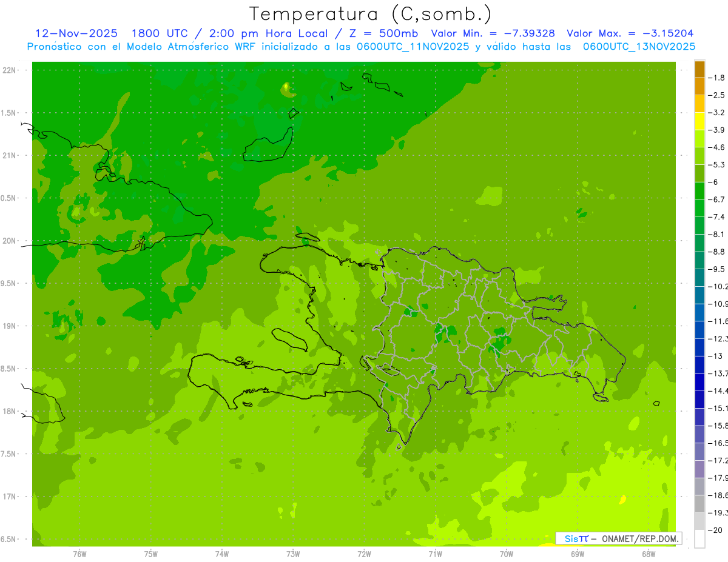Click the '73W' longitude axis label
This screenshot has width=728, height=562.
click(293, 554)
